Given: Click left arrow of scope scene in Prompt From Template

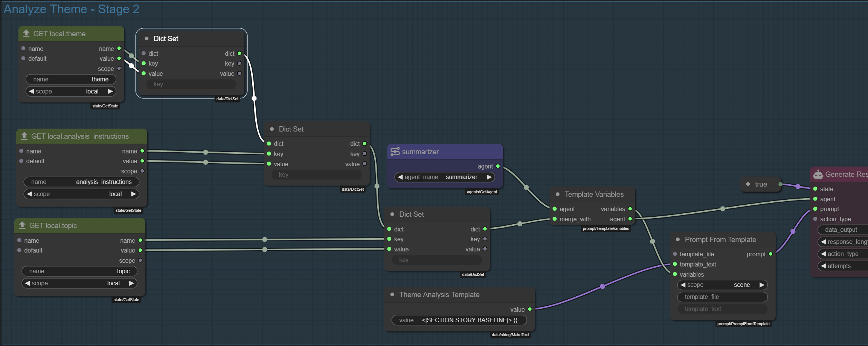Looking at the screenshot, I should 683,285.
